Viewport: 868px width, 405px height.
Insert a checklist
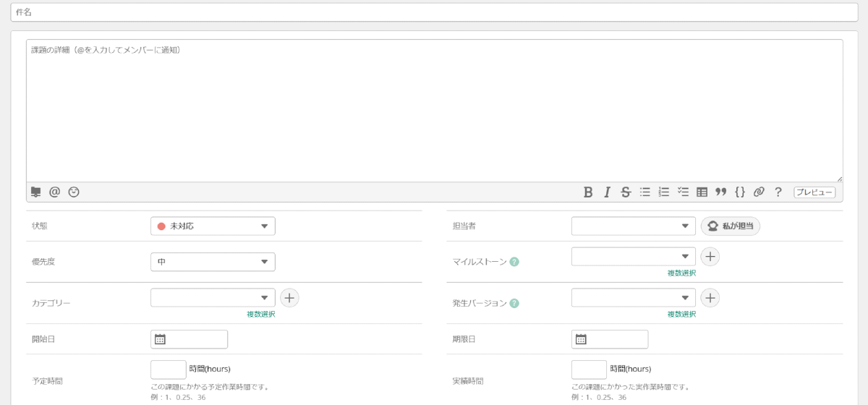coord(683,192)
